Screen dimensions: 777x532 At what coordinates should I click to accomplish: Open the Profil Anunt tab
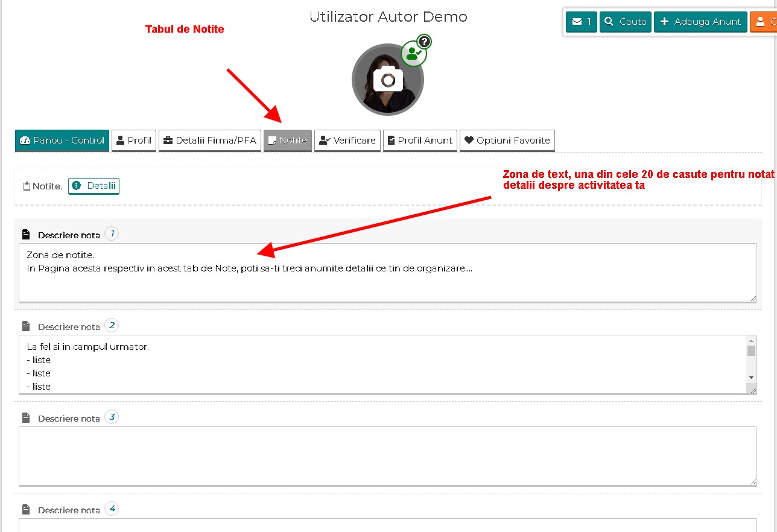420,141
